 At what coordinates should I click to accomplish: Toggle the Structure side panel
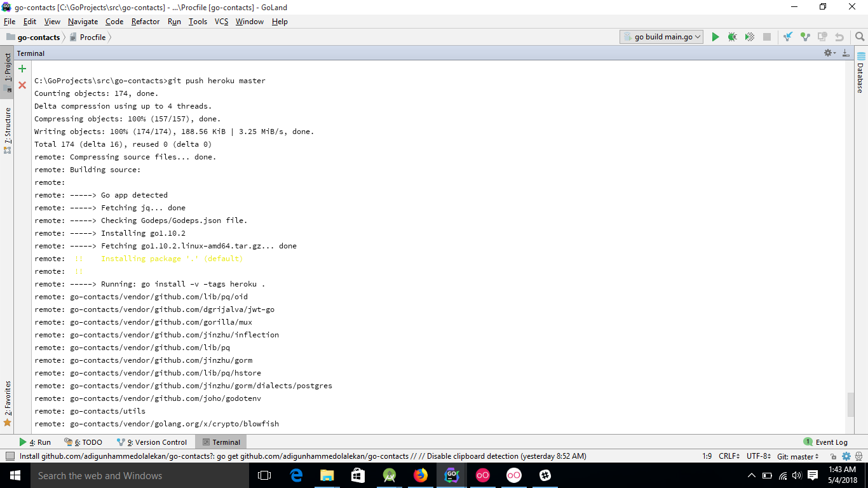coord(8,130)
